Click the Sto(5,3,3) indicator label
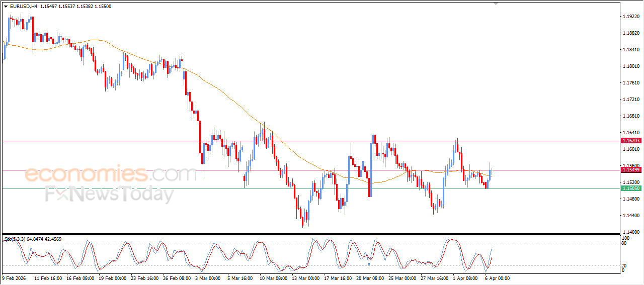 [x=16, y=238]
